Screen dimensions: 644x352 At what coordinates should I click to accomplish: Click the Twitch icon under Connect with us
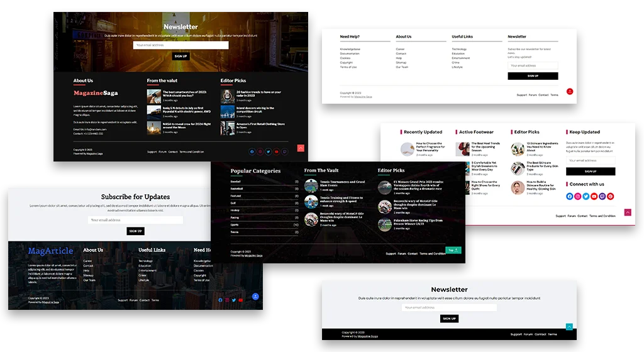click(602, 197)
